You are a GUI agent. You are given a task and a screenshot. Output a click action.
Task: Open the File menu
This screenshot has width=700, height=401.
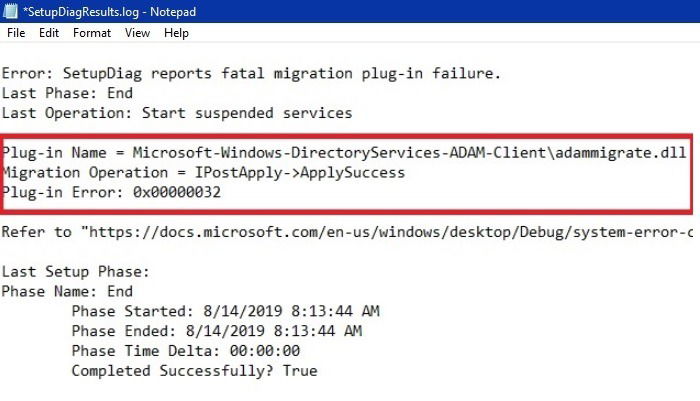point(16,33)
